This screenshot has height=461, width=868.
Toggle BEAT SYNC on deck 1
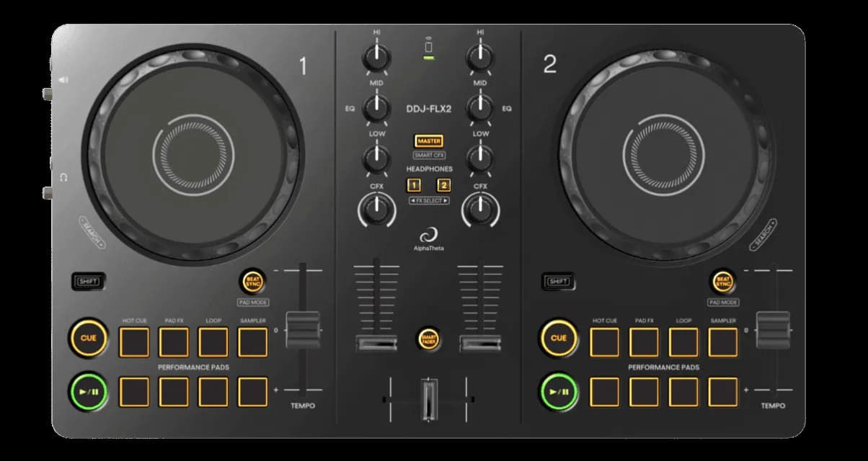[252, 281]
